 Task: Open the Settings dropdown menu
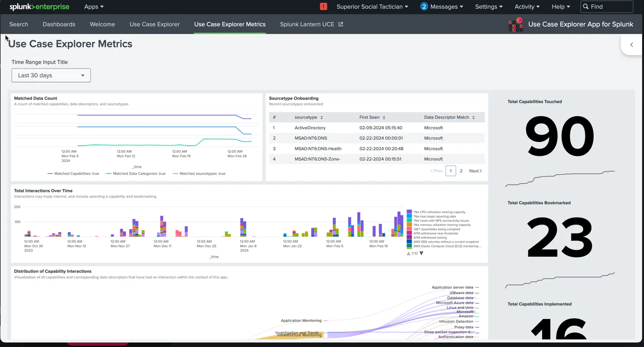[489, 7]
